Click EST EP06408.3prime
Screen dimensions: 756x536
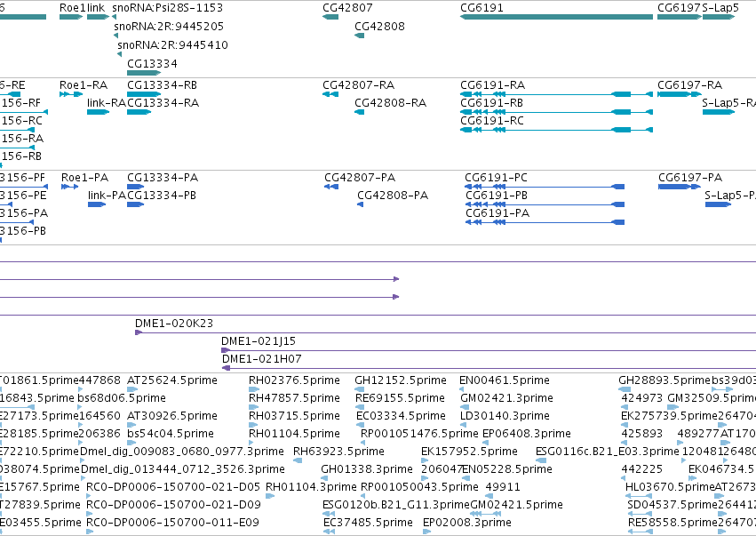527,434
